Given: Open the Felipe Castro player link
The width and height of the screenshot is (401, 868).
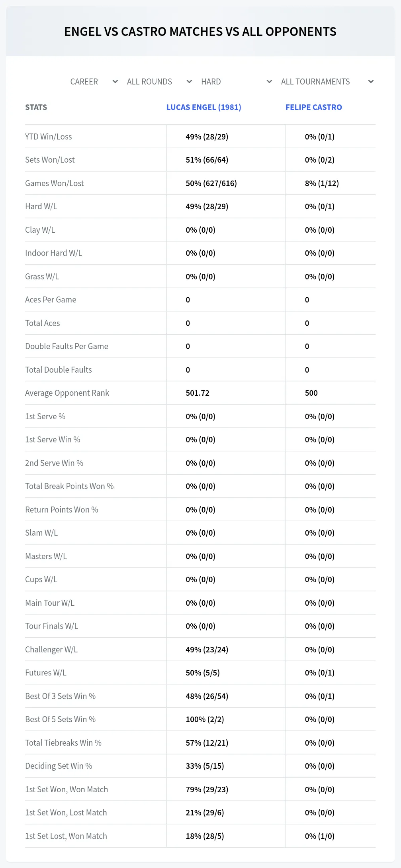Looking at the screenshot, I should [314, 107].
